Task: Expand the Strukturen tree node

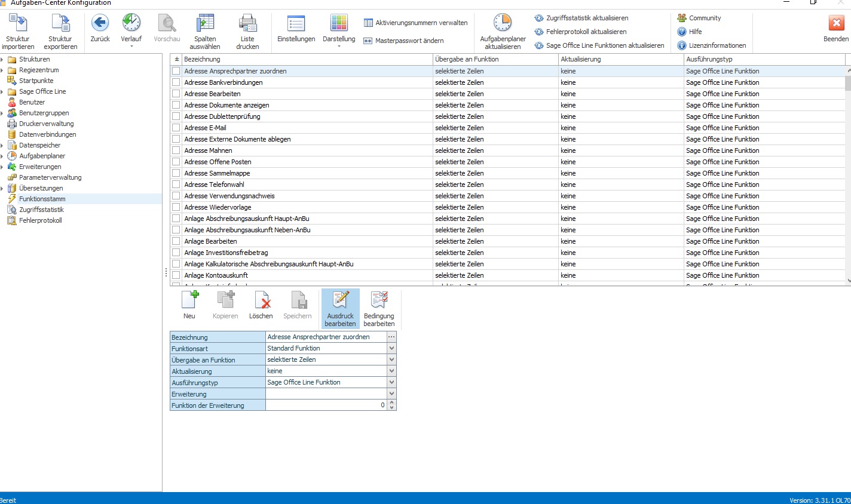Action: click(2, 59)
